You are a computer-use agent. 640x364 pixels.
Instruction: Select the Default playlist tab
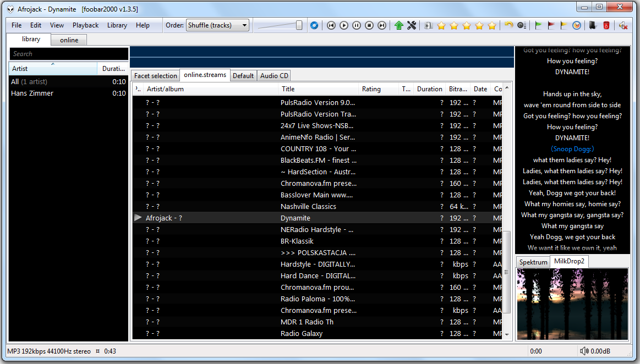pos(243,76)
